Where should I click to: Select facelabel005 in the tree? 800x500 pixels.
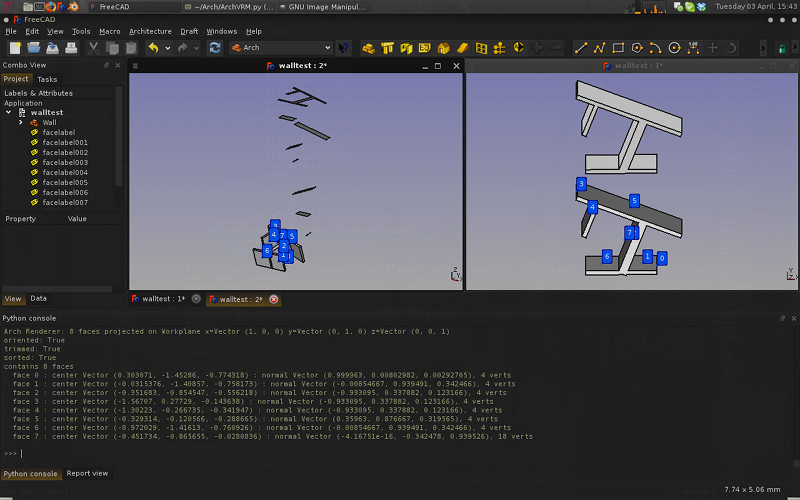tap(65, 182)
